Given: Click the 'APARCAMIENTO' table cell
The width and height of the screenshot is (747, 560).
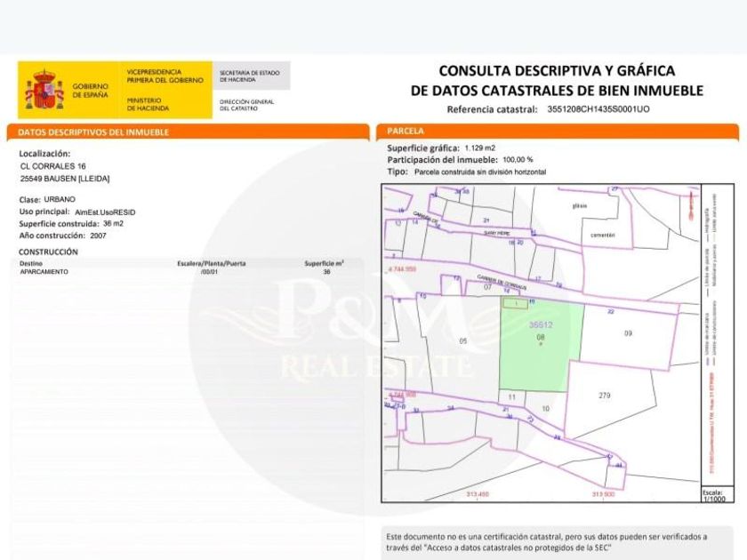Looking at the screenshot, I should click(44, 272).
